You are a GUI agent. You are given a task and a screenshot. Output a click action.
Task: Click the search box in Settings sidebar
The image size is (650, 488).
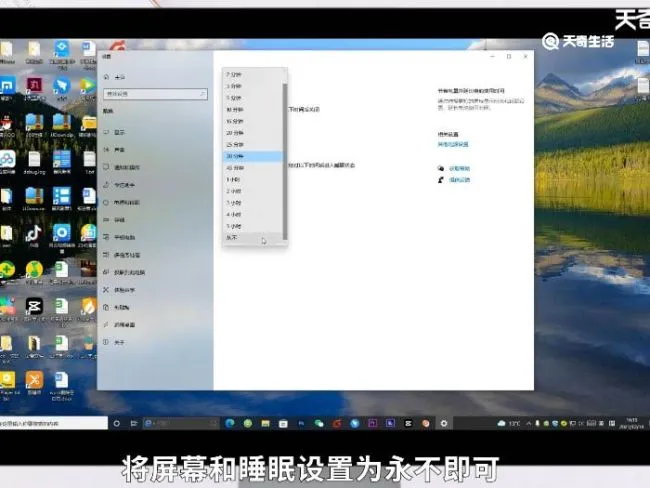coord(155,94)
